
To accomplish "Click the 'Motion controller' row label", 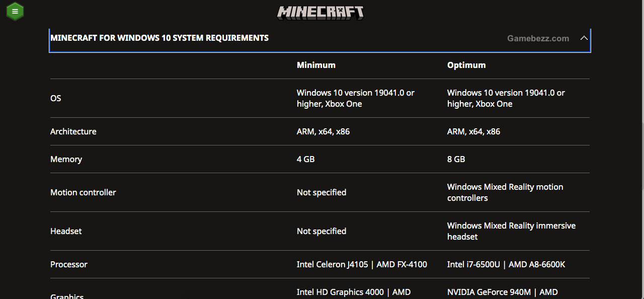I will pyautogui.click(x=83, y=192).
